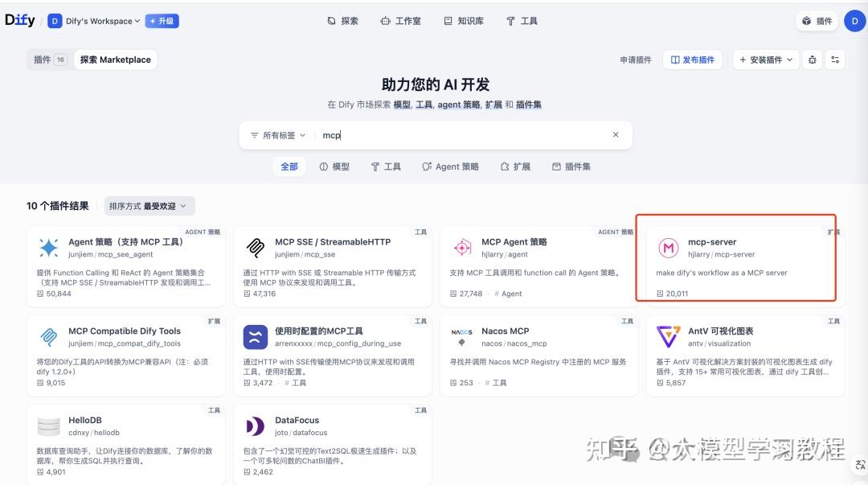Open the 工作室 menu item
868x485 pixels.
(x=401, y=20)
